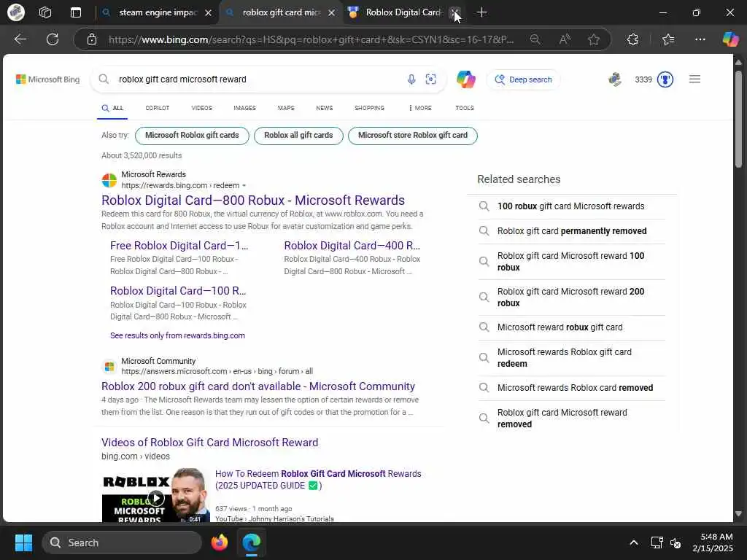Click the Edge icon in taskbar

[251, 542]
